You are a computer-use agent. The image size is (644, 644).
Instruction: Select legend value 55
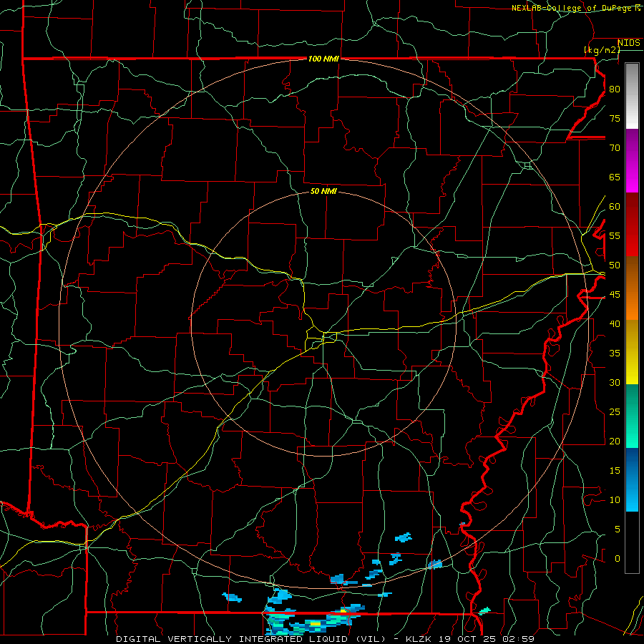click(615, 235)
